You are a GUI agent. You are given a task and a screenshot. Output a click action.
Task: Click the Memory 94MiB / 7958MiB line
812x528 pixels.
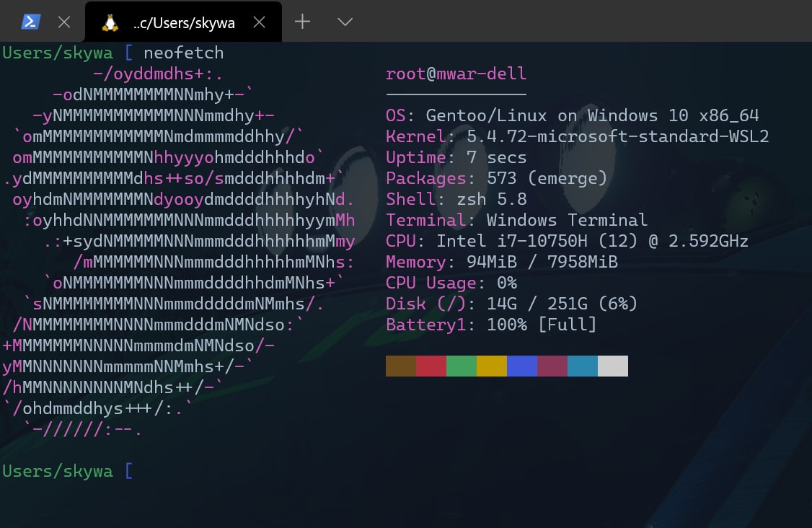click(502, 262)
